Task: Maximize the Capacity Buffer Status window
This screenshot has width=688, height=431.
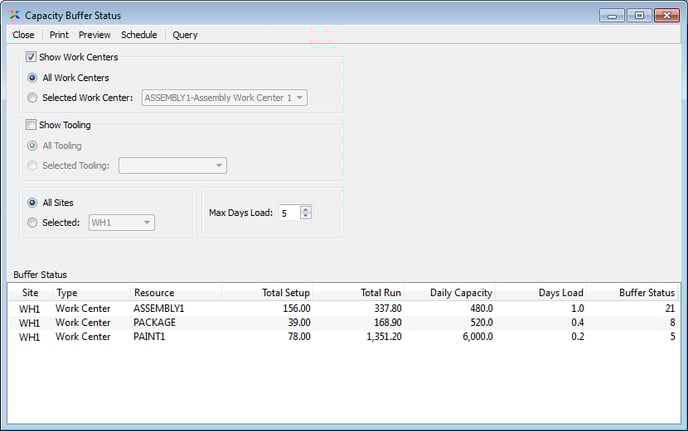Action: coord(637,15)
